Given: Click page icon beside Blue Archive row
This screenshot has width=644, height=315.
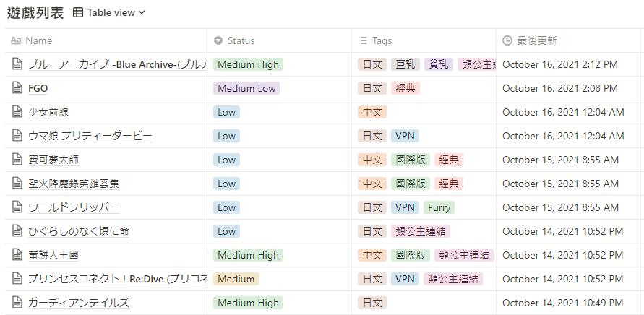Looking at the screenshot, I should click(17, 64).
